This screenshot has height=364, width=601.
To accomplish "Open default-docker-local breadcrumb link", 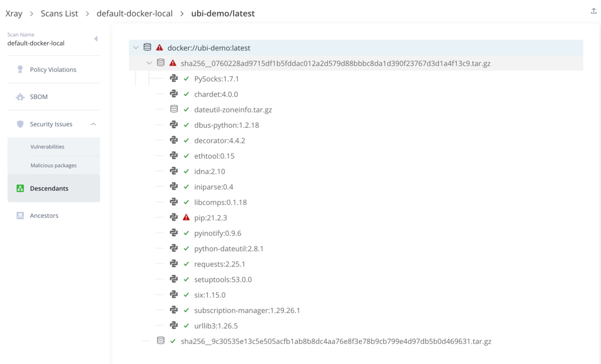I will [x=134, y=14].
